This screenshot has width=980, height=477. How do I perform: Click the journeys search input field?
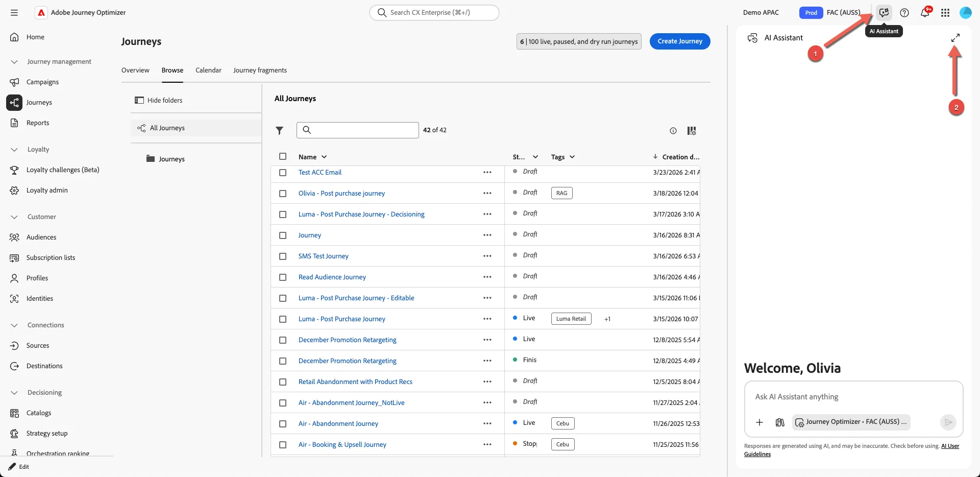357,130
